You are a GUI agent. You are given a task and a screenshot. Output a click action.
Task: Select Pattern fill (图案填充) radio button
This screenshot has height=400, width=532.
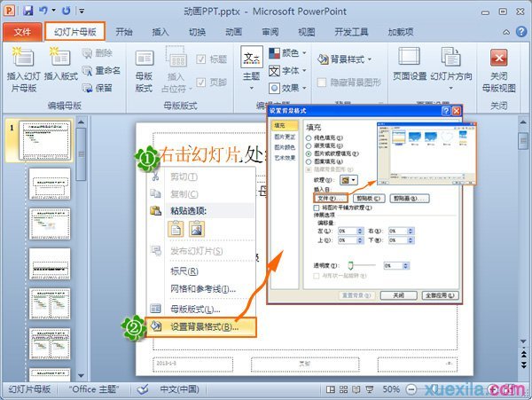pos(309,161)
